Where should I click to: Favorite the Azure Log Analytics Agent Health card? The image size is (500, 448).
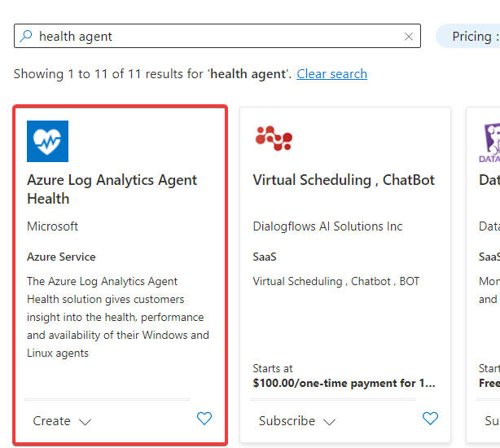click(x=204, y=419)
